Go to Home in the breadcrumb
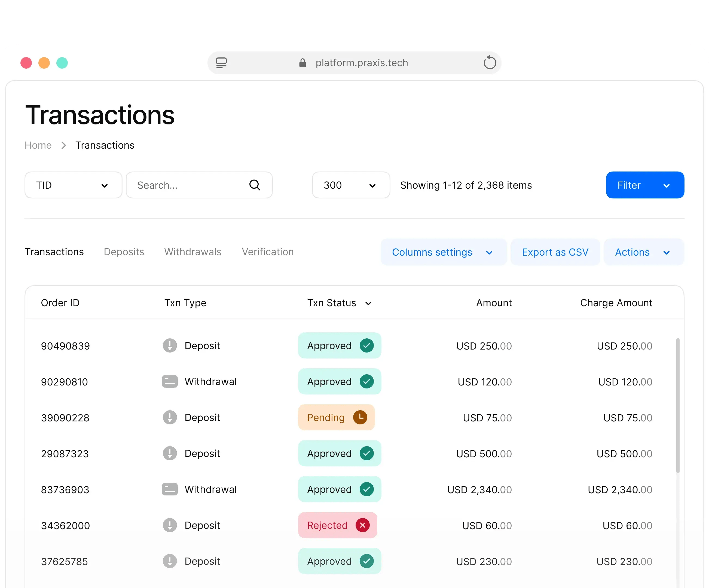This screenshot has width=709, height=588. point(38,145)
